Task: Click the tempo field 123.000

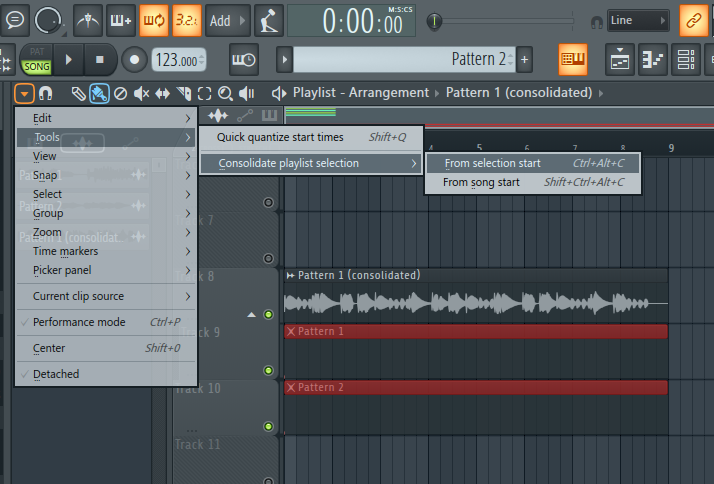Action: point(178,60)
